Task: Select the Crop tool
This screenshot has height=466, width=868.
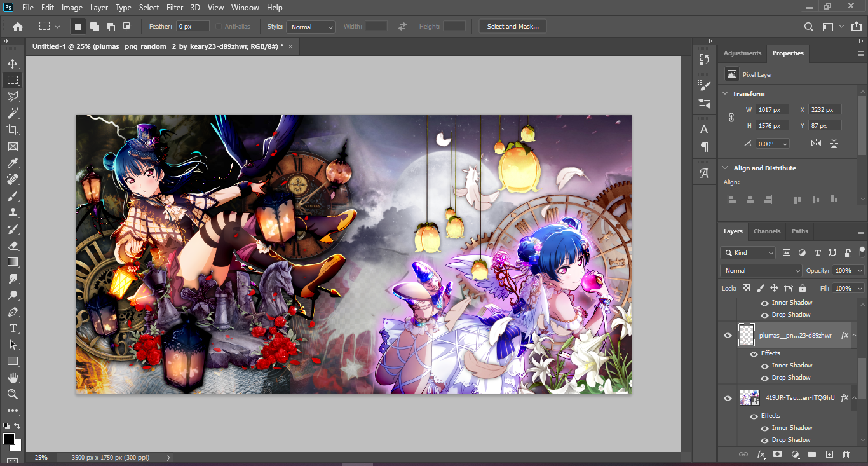Action: [x=12, y=130]
